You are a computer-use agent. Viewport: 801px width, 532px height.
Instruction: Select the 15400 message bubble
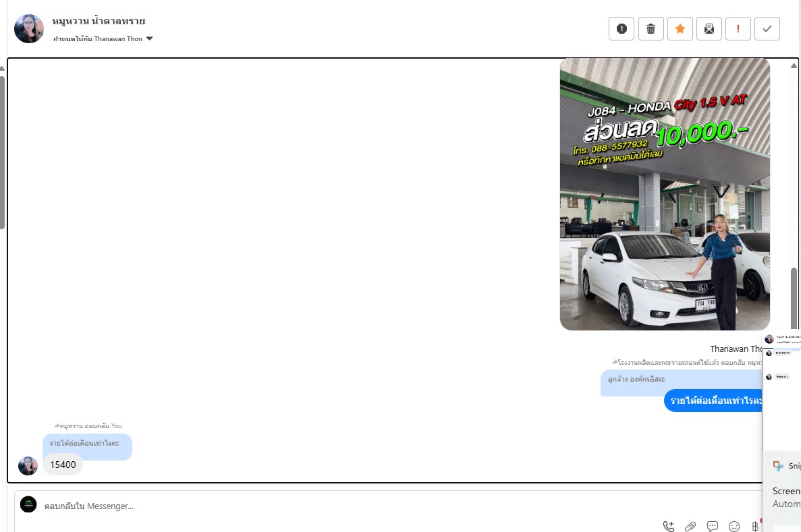pos(63,465)
